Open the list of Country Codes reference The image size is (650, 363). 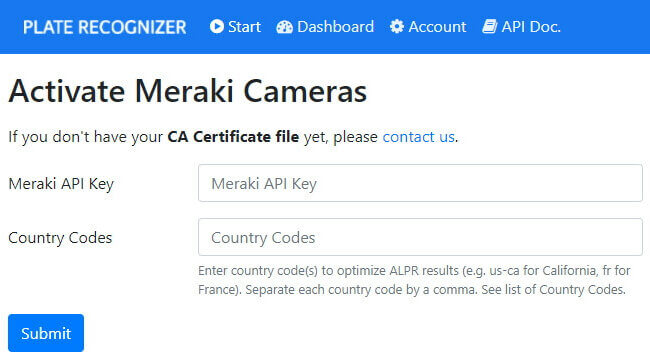coord(565,289)
